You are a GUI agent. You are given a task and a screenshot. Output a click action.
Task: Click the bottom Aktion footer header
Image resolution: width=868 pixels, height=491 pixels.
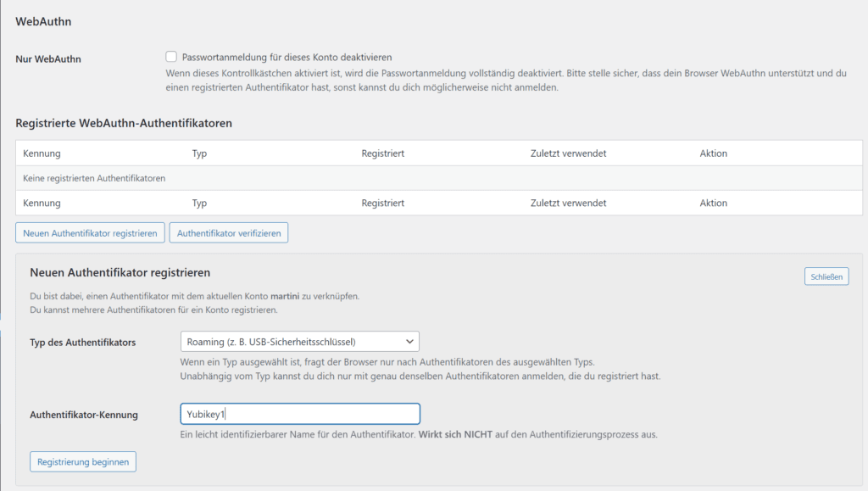(x=713, y=203)
